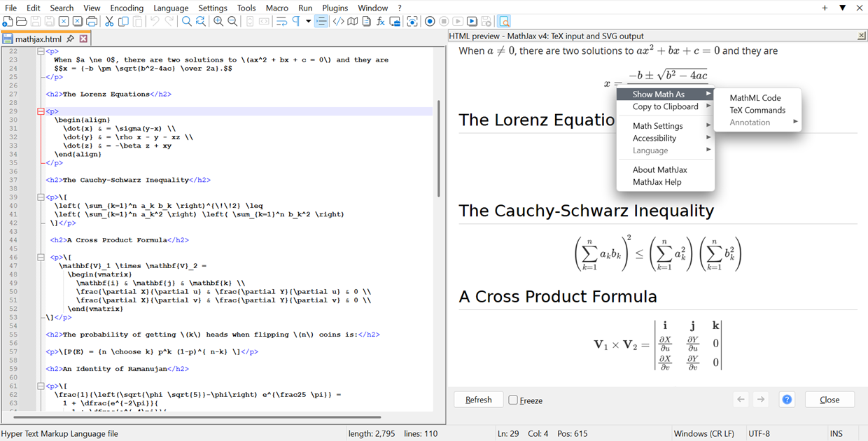Toggle Synchronize Horizontal Scrolling icon
Image resolution: width=868 pixels, height=441 pixels.
click(264, 22)
